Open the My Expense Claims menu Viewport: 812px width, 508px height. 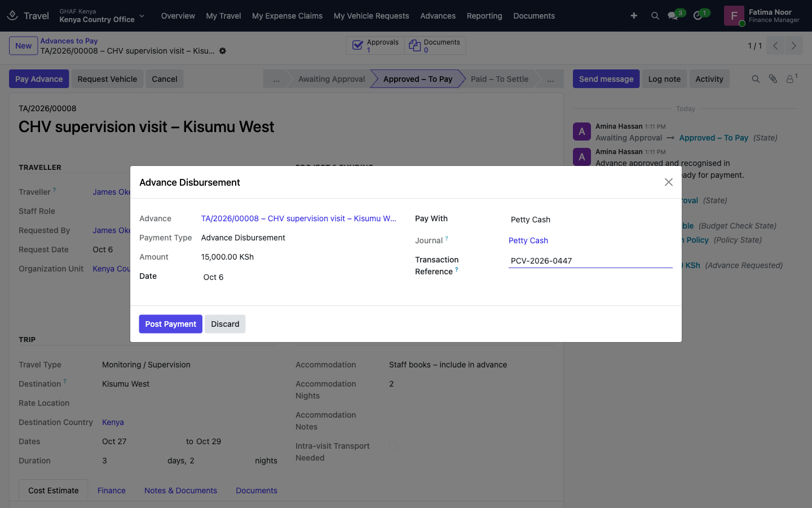click(287, 16)
